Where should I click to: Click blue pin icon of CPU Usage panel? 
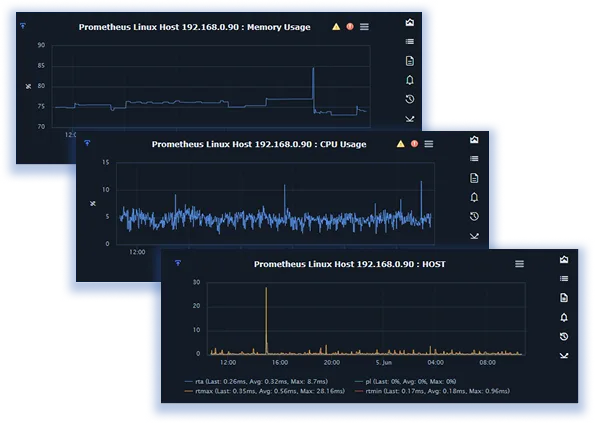coord(87,143)
